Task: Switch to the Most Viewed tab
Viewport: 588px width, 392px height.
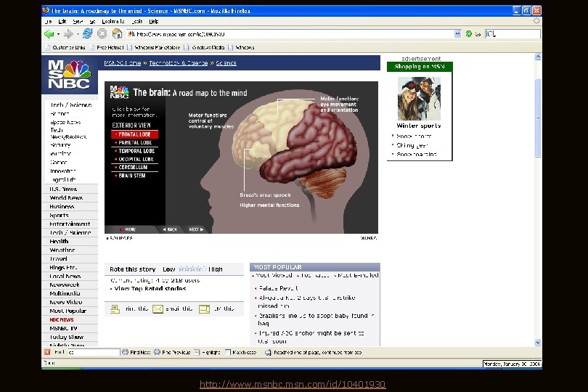Action: [x=273, y=275]
